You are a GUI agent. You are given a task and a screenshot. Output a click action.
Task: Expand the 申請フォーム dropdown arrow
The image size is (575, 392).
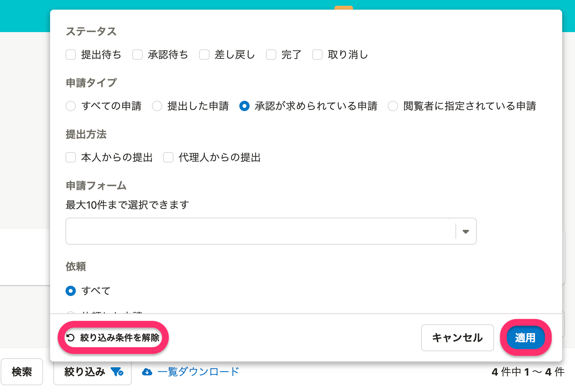tap(465, 231)
